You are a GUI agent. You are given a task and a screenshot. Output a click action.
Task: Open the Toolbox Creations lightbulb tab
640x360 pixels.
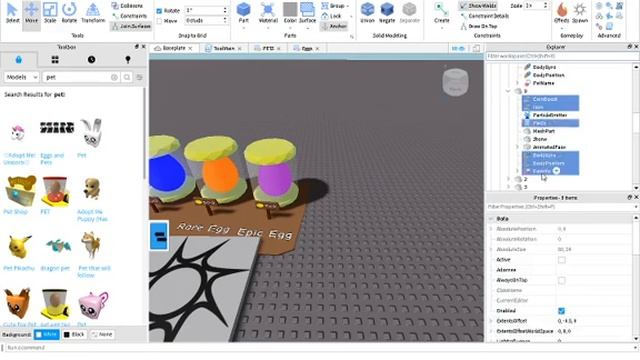point(128,60)
